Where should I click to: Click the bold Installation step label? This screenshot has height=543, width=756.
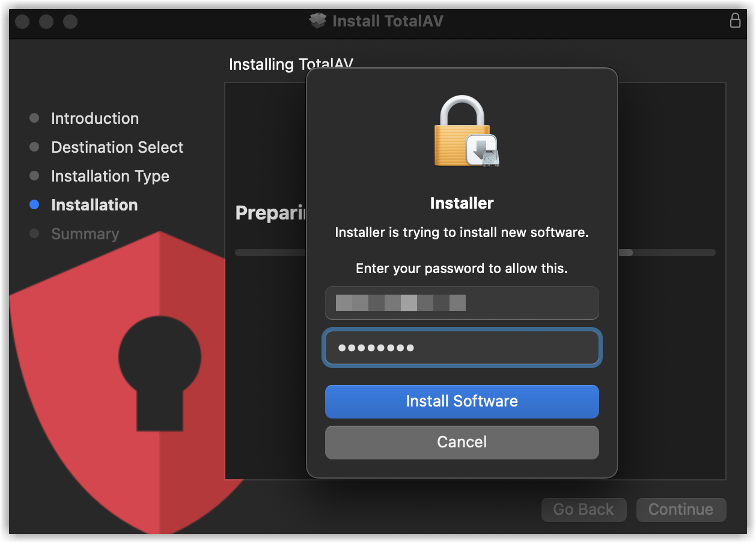tap(94, 205)
